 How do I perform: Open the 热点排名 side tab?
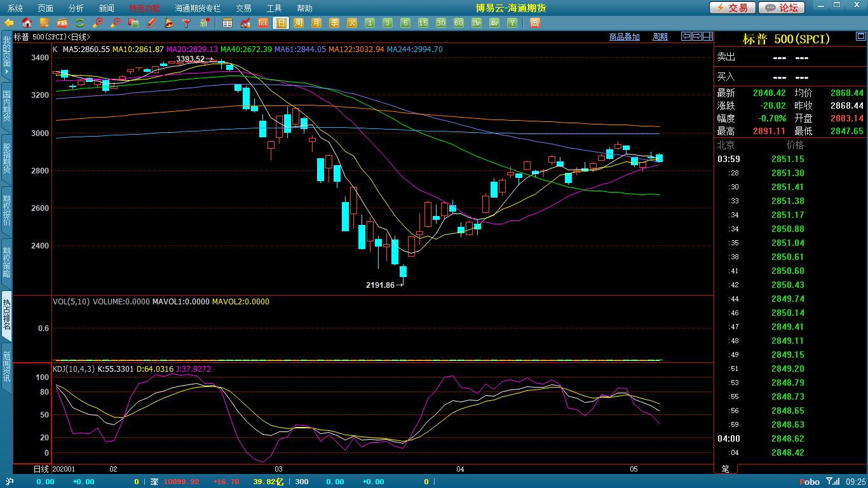6,315
